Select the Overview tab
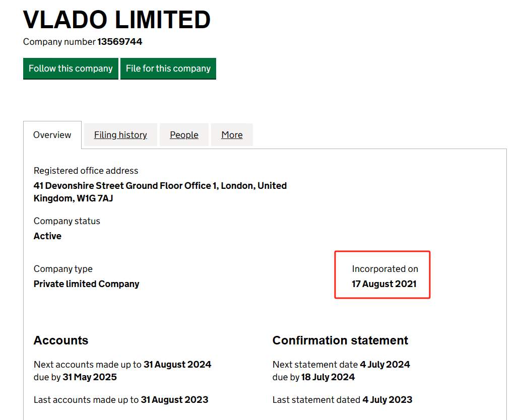 coord(52,135)
